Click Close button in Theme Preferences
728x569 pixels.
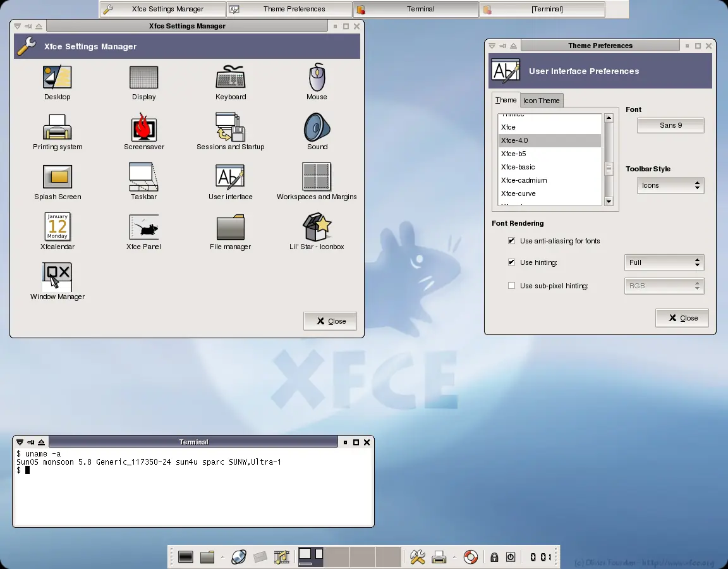[682, 318]
